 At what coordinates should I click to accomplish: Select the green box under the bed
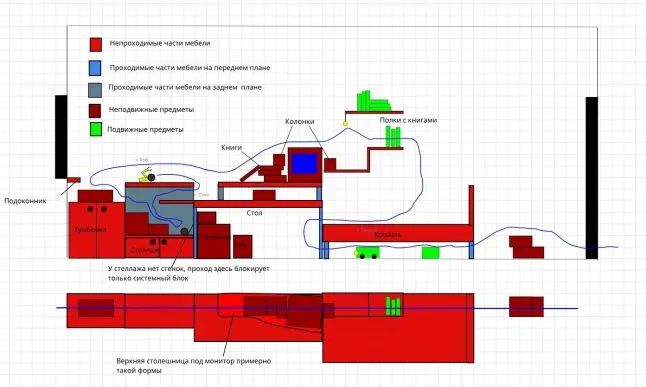[x=431, y=252]
